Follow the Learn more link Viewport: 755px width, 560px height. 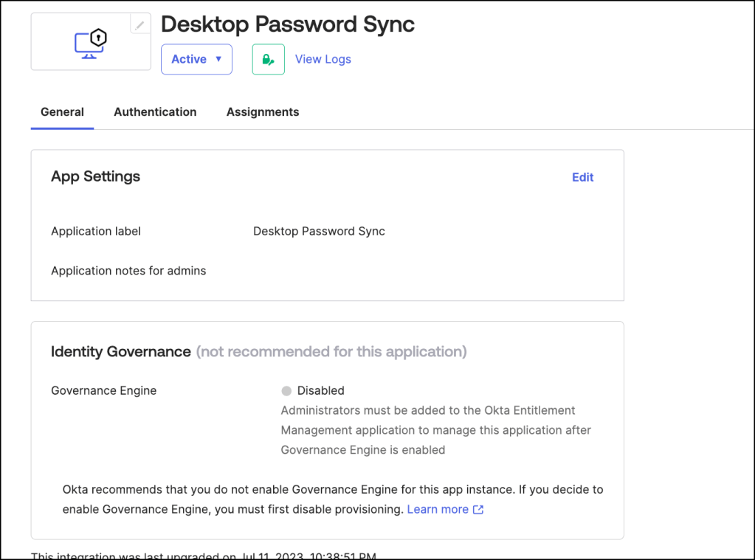438,509
